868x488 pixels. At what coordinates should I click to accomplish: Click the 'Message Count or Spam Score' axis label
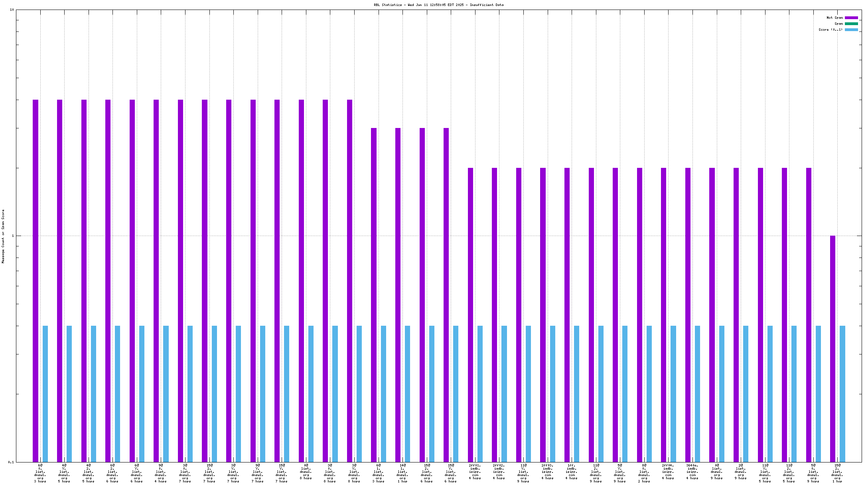coord(3,236)
